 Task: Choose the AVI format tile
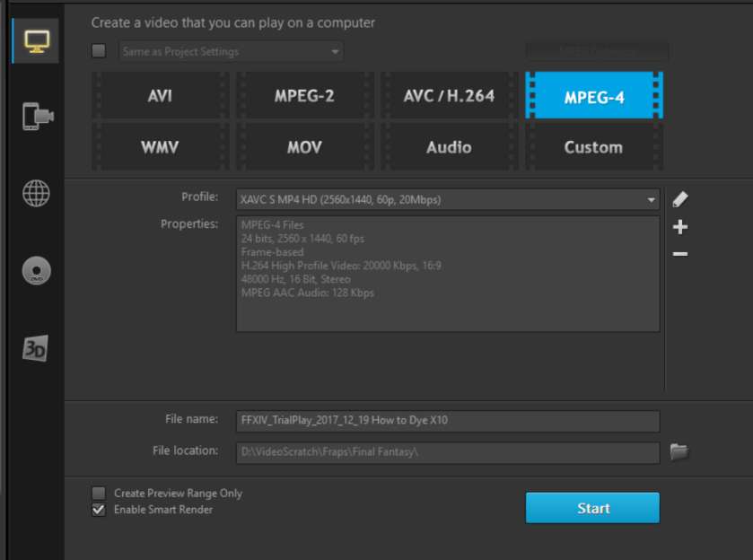160,96
